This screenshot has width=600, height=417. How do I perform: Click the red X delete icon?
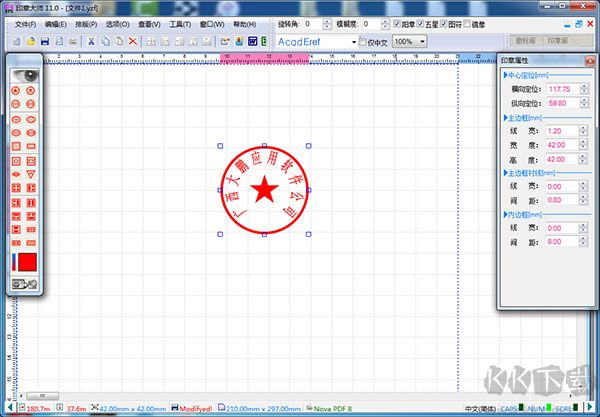click(x=133, y=41)
